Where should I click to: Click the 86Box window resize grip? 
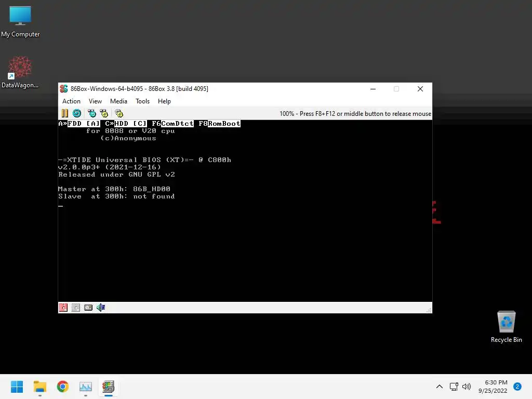[x=429, y=310]
